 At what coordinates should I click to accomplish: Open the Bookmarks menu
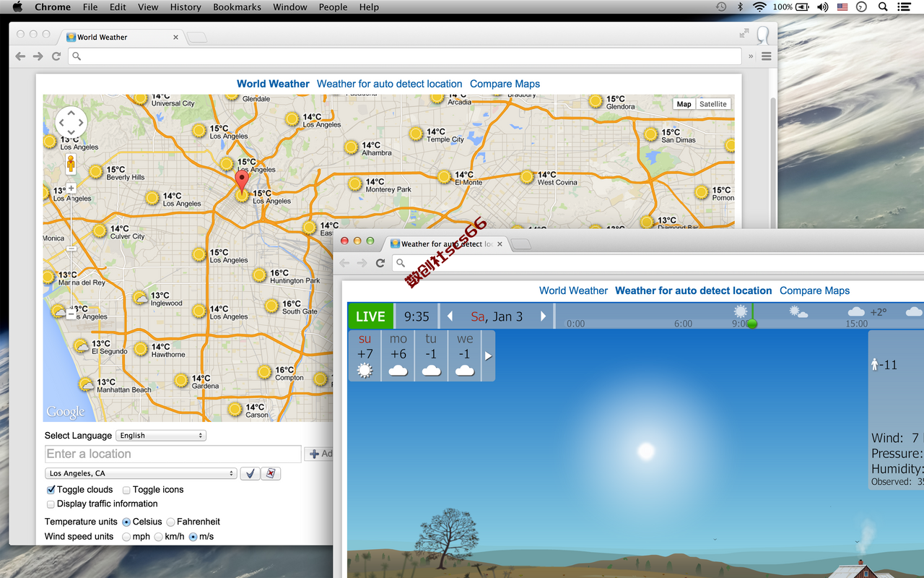click(x=237, y=7)
